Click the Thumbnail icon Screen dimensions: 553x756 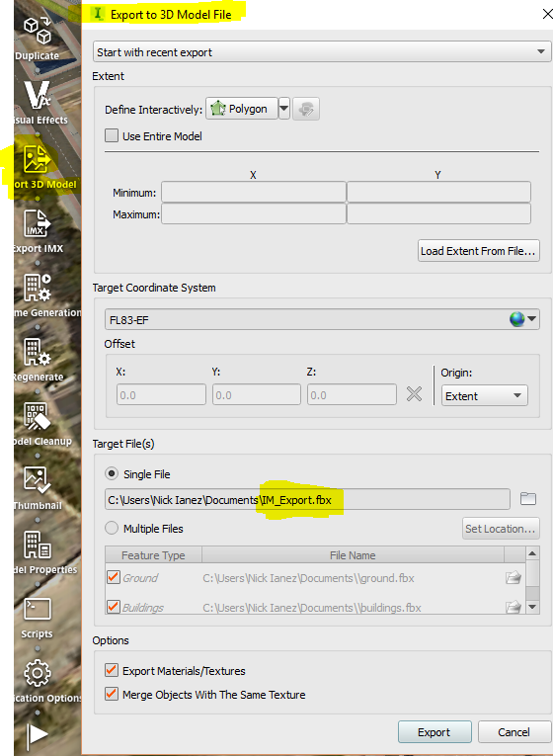38,480
